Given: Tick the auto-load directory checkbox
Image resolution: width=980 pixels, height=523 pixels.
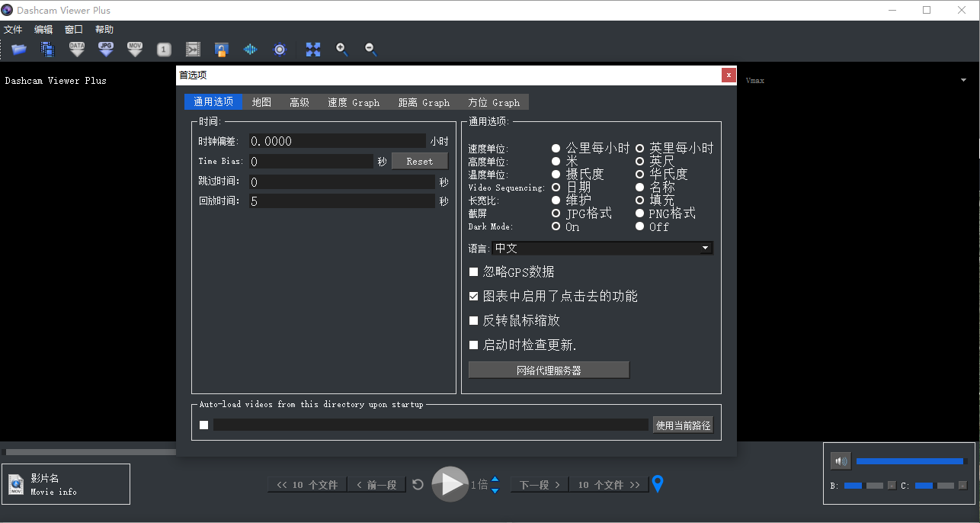Looking at the screenshot, I should (x=203, y=425).
